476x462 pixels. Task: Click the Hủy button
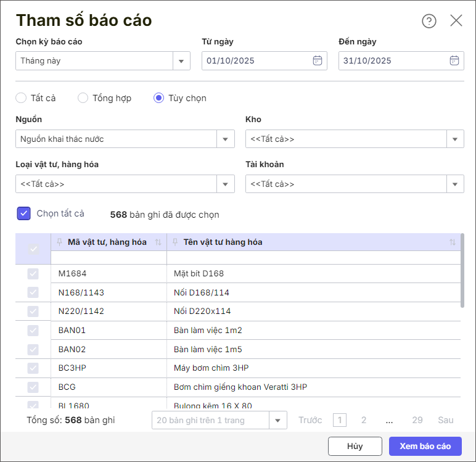point(355,446)
